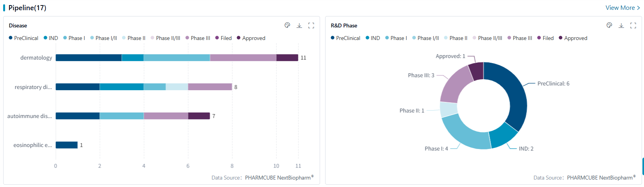The width and height of the screenshot is (644, 187).
Task: Expand Disease chart to fullscreen
Action: tap(311, 25)
